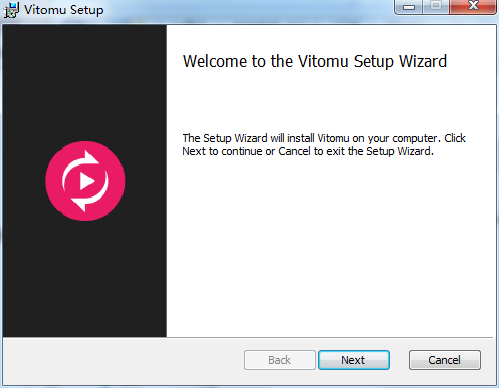Click the greyed-out Back button
Image resolution: width=499 pixels, height=388 pixels.
[x=280, y=360]
